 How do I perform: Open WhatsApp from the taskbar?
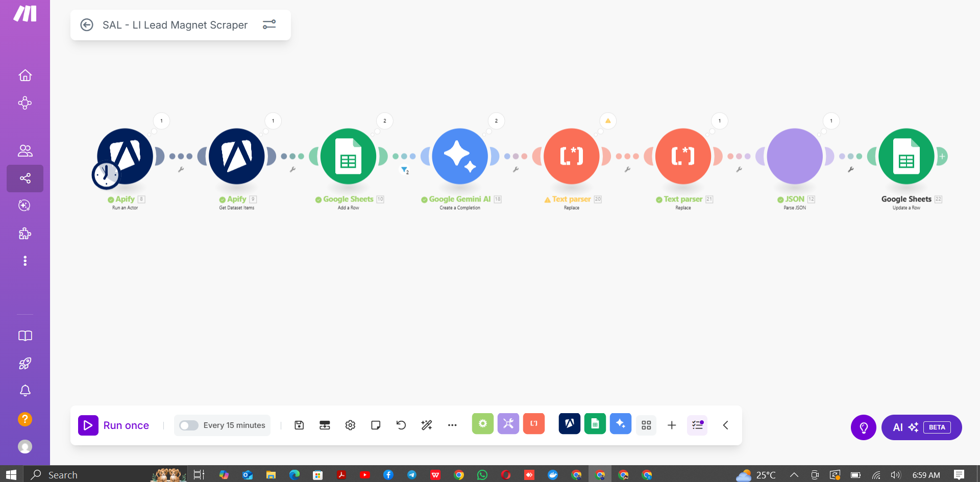pos(482,475)
